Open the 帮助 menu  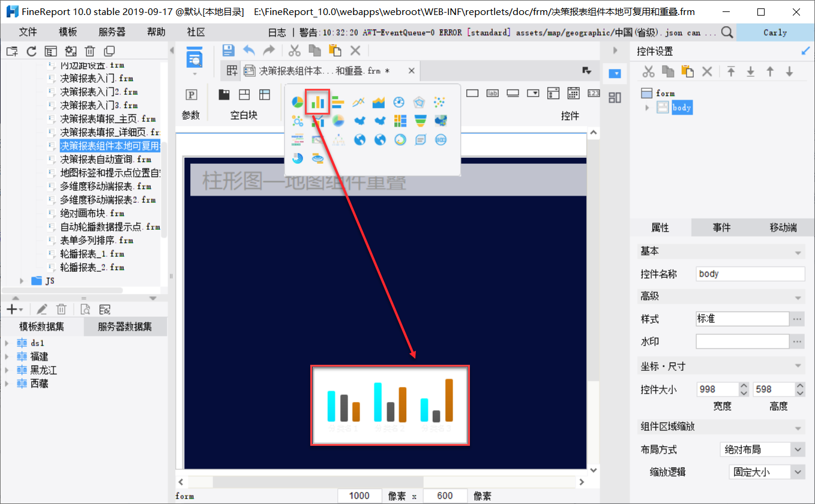click(x=157, y=32)
